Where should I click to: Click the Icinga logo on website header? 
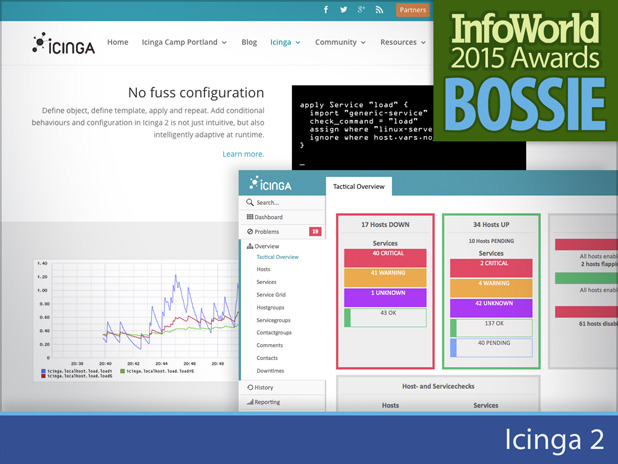[63, 43]
